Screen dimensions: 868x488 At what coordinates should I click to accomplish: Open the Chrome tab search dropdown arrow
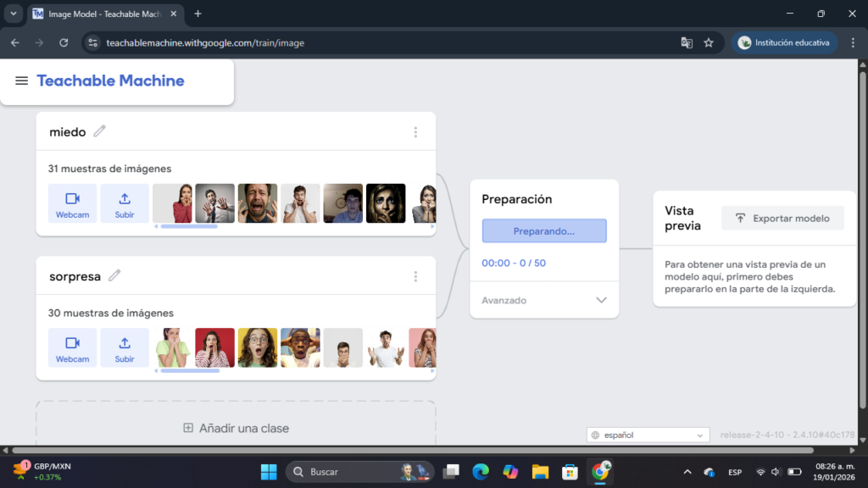tap(14, 14)
